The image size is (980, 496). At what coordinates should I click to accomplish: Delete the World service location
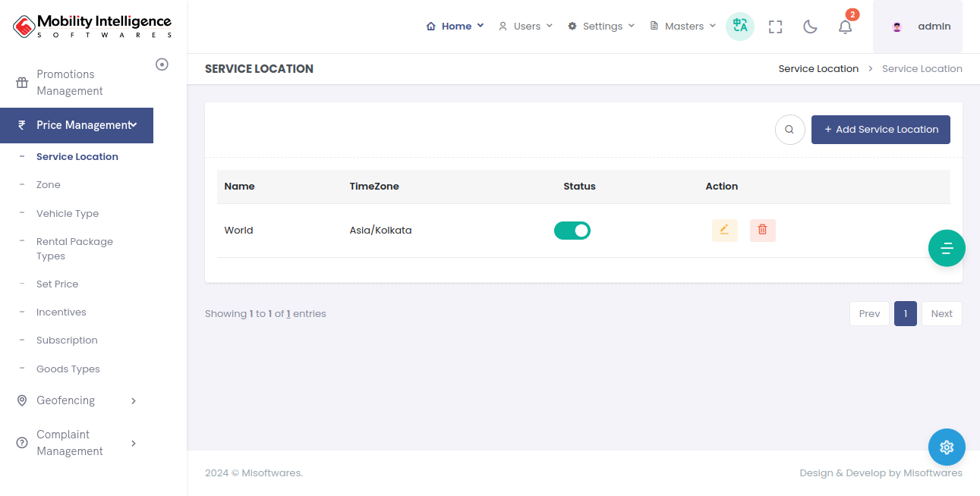tap(762, 230)
